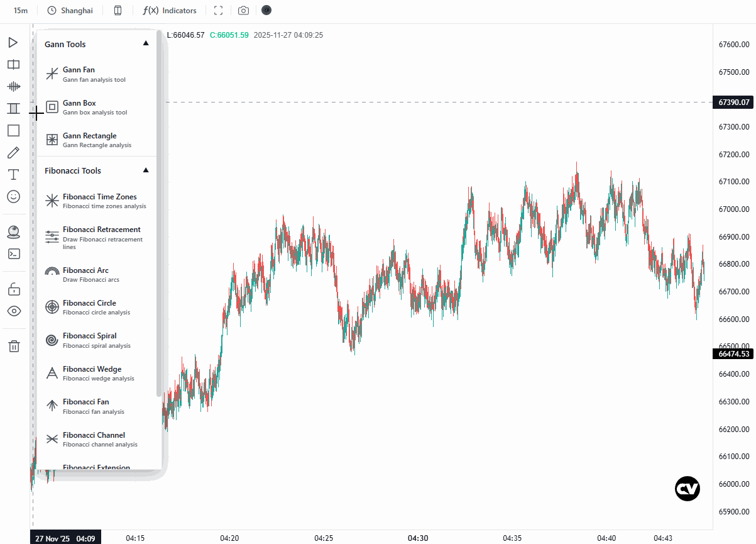Toggle the lock drawings padlock icon
Image resolution: width=756 pixels, height=544 pixels.
(x=13, y=289)
